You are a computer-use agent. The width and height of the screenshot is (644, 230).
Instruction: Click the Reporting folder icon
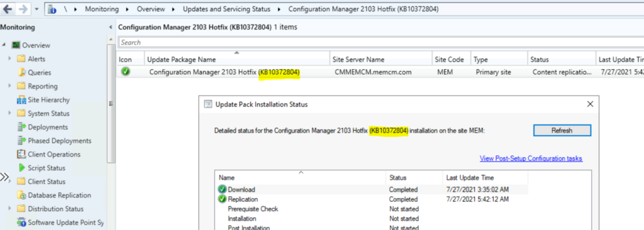pyautogui.click(x=21, y=86)
